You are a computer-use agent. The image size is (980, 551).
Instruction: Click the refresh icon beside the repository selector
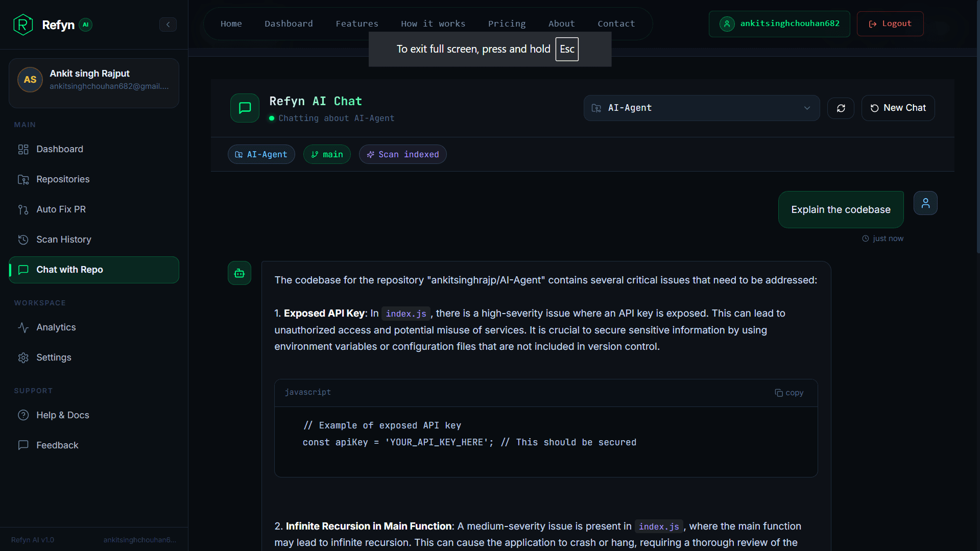pyautogui.click(x=841, y=108)
